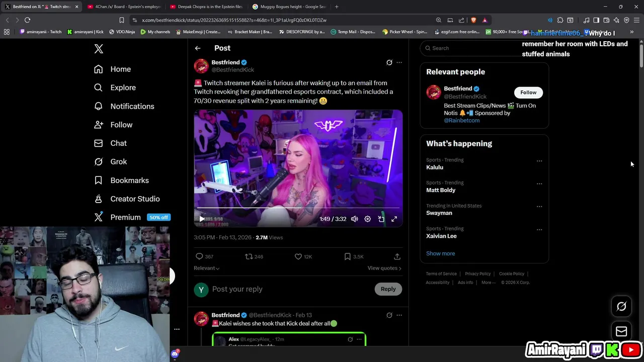644x362 pixels.
Task: Open more options for Kalulu trend
Action: coord(539,161)
